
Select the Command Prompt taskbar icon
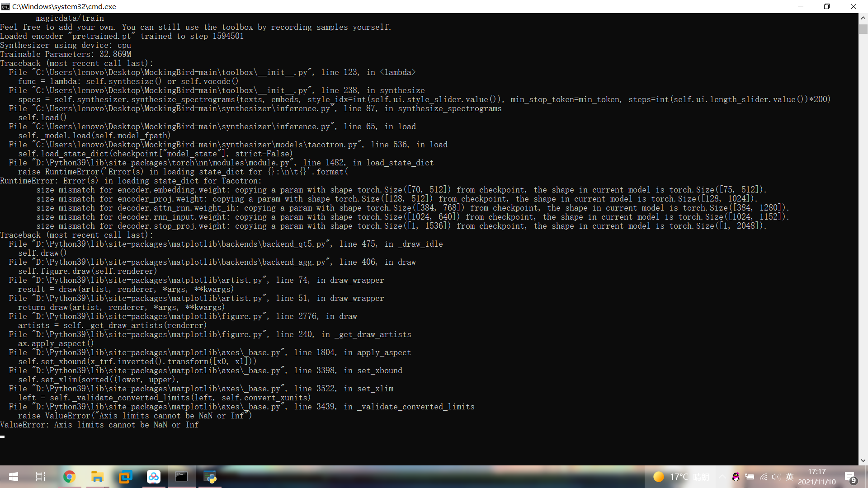(x=182, y=477)
